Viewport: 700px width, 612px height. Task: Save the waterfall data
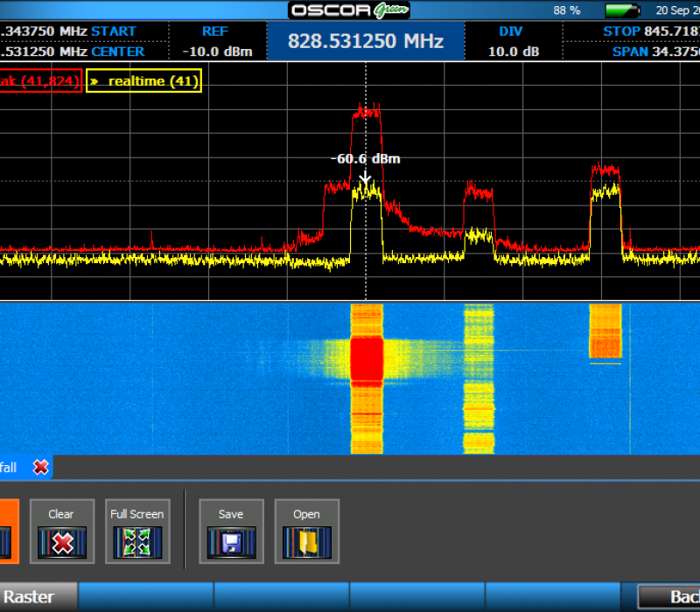pyautogui.click(x=231, y=532)
